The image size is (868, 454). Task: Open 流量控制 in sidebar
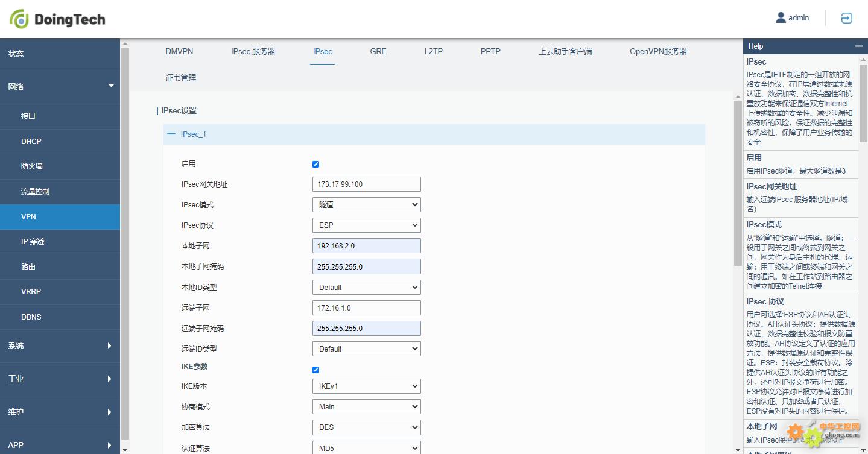[x=60, y=191]
